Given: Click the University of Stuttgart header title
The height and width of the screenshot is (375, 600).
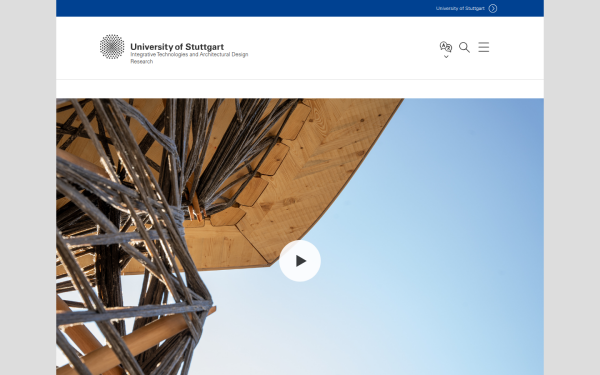Looking at the screenshot, I should coord(177,47).
